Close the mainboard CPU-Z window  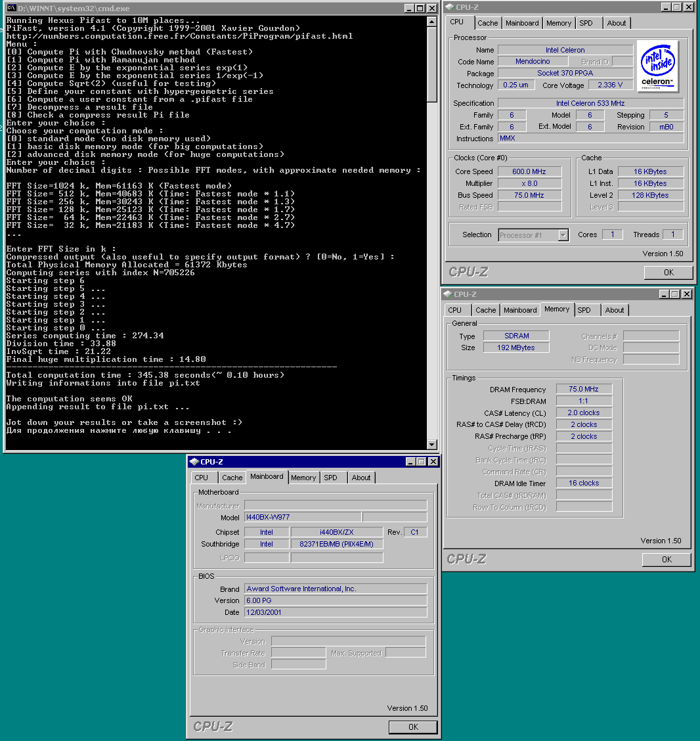433,462
